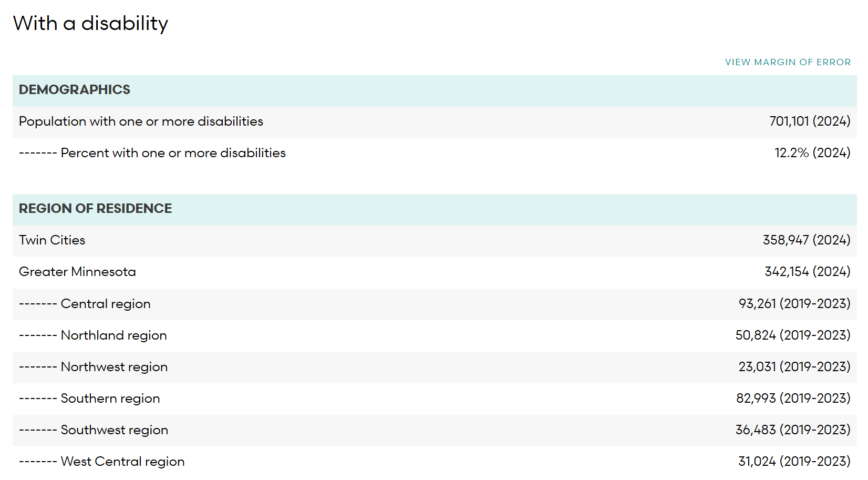Select the 12.2% percentage value
This screenshot has height=480, width=868.
point(812,152)
